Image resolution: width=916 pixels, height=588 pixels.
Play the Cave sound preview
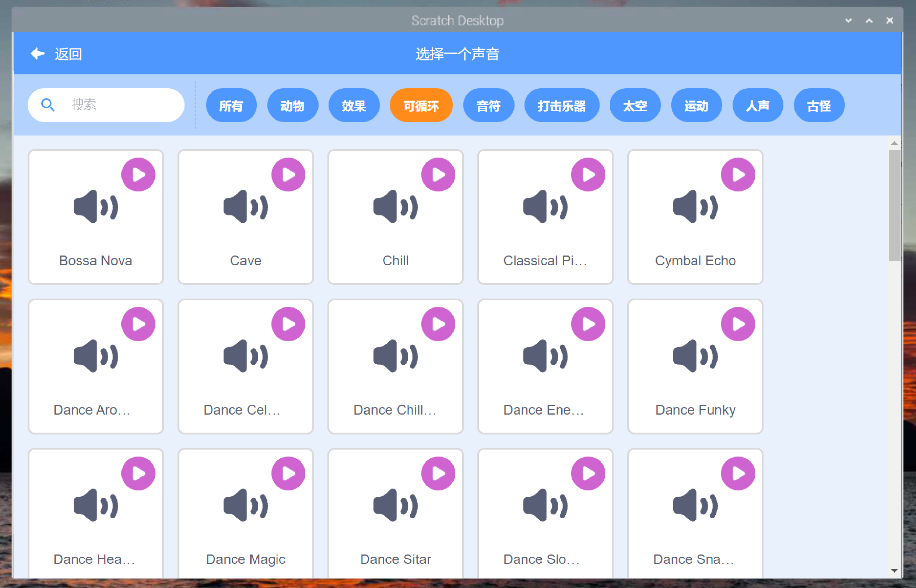[x=288, y=175]
